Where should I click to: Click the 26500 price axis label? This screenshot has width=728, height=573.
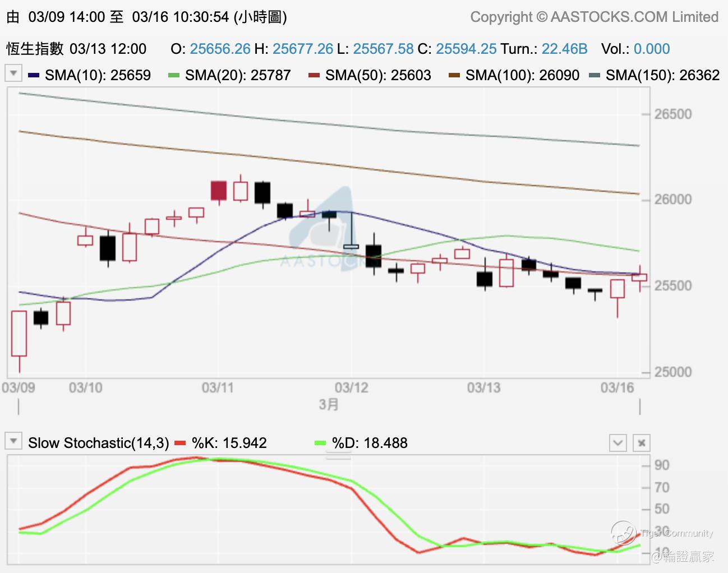673,114
